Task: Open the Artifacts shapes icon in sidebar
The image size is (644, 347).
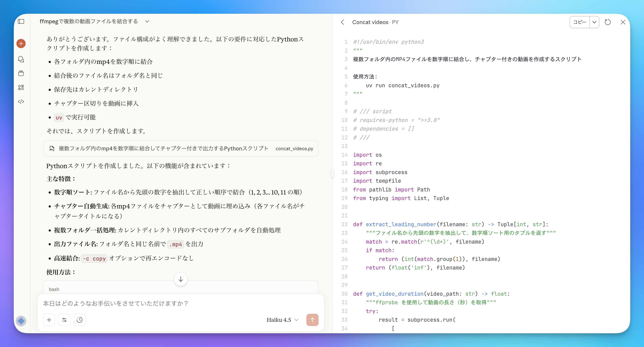Action: click(21, 87)
